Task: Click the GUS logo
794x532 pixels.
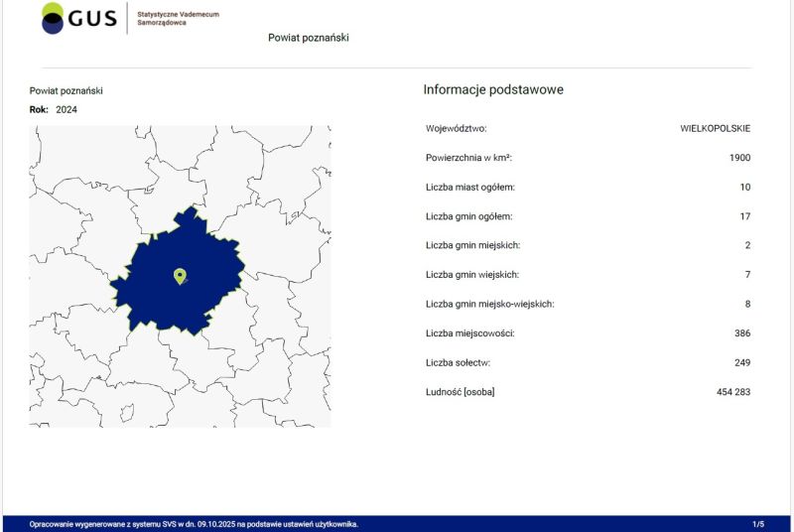Action: (78, 18)
